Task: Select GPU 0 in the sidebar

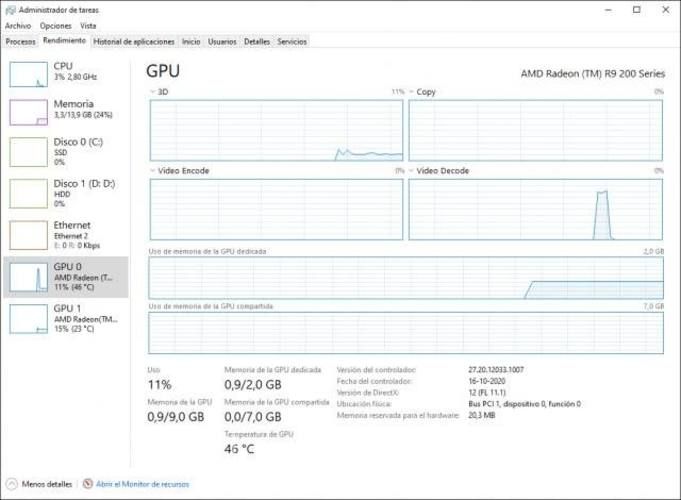Action: coord(66,277)
